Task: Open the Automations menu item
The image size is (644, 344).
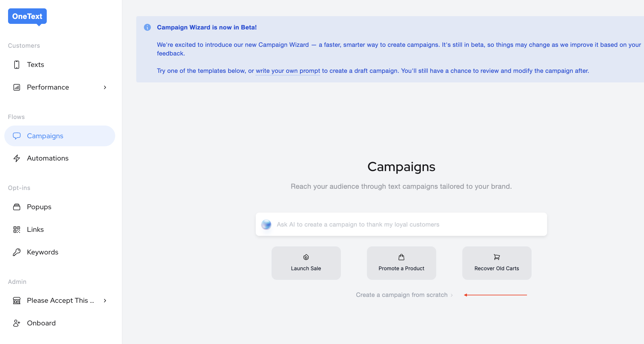Action: coord(48,158)
